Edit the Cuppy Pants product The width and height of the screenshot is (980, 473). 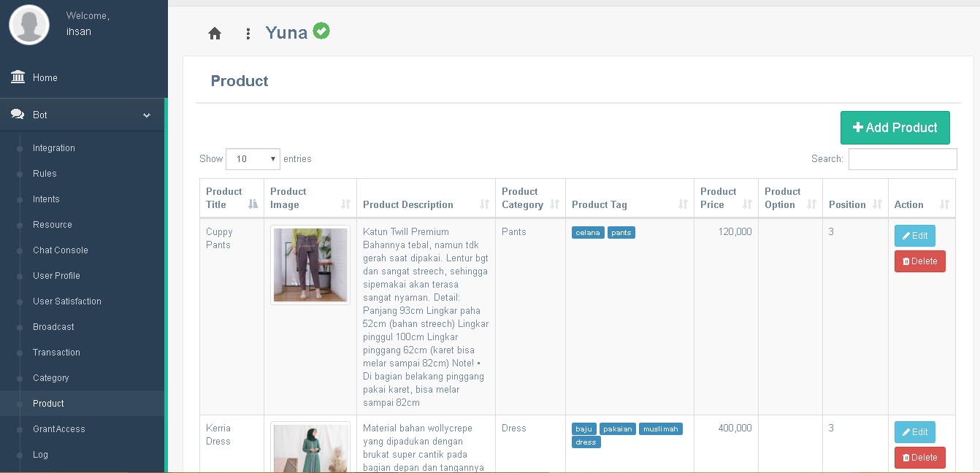tap(914, 236)
